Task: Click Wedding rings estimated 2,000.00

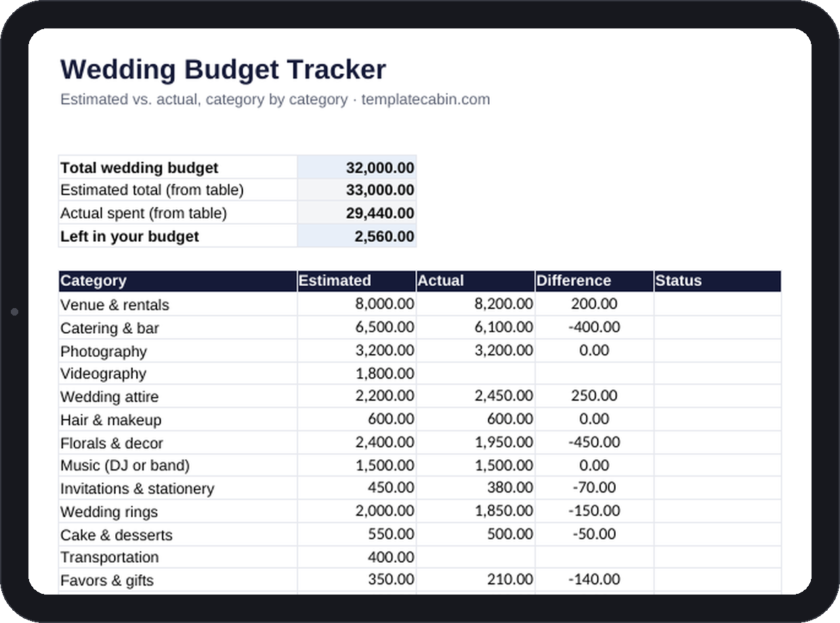Action: (x=357, y=511)
